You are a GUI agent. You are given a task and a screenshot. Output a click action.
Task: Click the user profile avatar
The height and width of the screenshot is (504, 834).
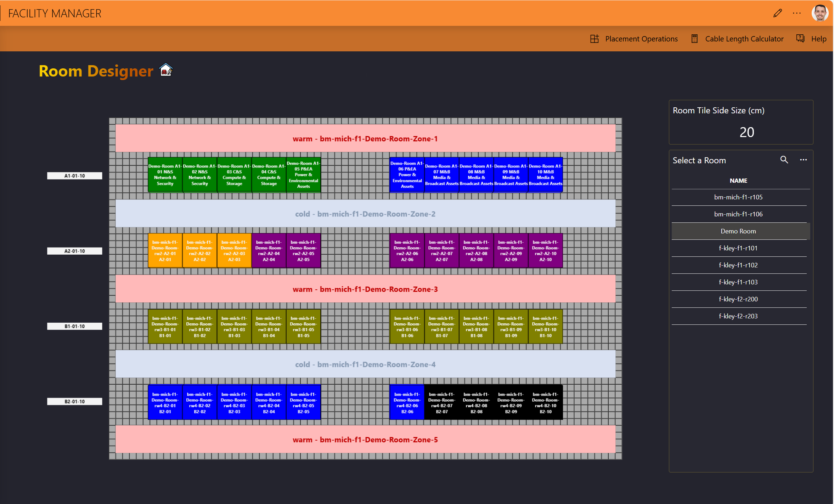[x=819, y=13]
